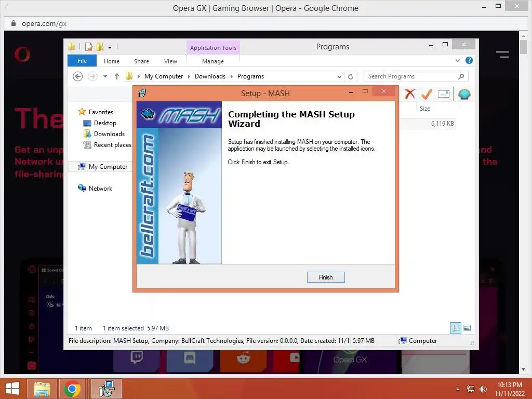This screenshot has height=399, width=532.
Task: Click the network icon in system tray
Action: point(471,389)
